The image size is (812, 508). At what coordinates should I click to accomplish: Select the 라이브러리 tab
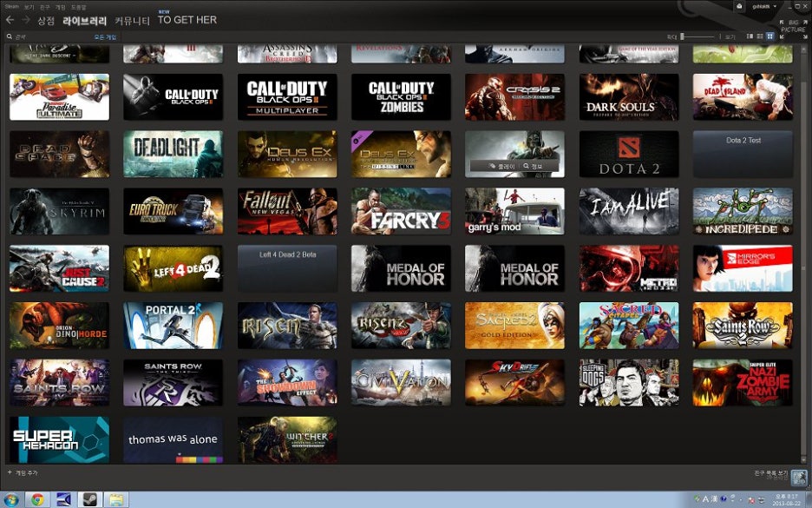click(x=84, y=21)
